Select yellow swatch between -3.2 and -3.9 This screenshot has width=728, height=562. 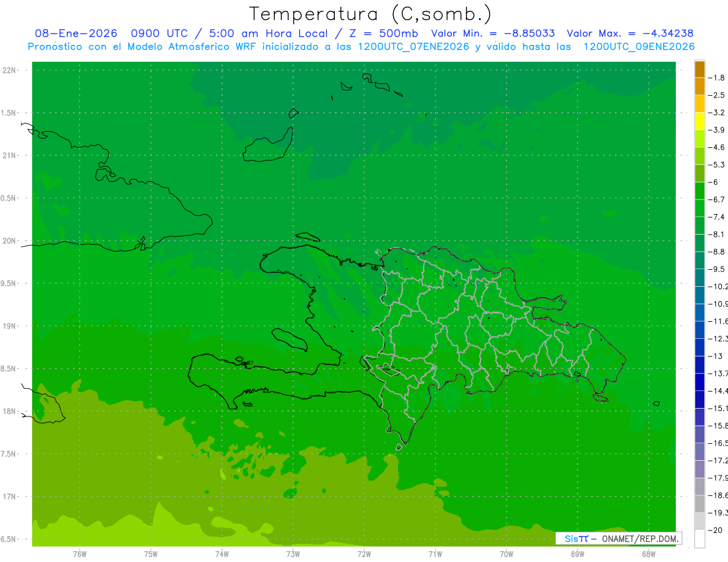(699, 121)
